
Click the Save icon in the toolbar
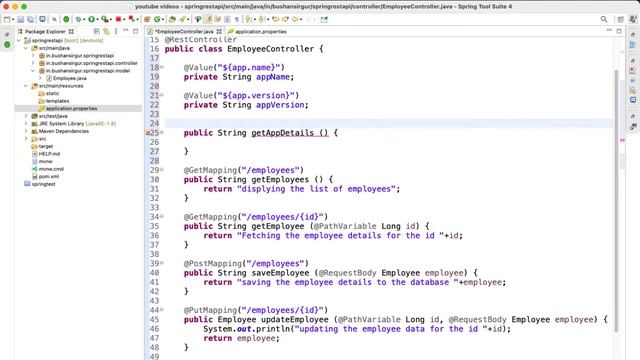(20, 19)
